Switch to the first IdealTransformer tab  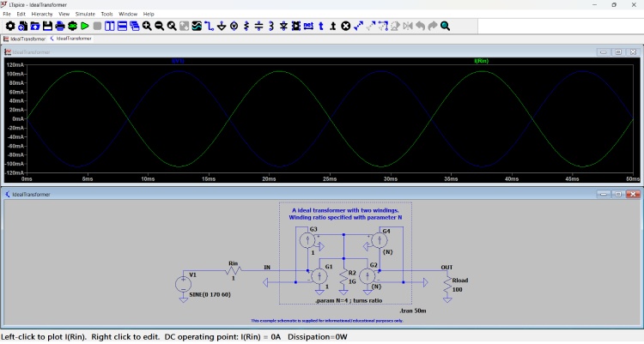tap(26, 39)
